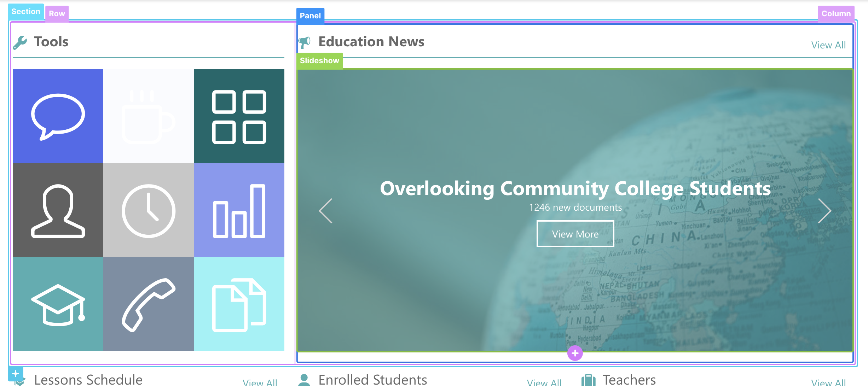Select the Row label tag
Viewport: 868px width, 386px height.
coord(57,14)
